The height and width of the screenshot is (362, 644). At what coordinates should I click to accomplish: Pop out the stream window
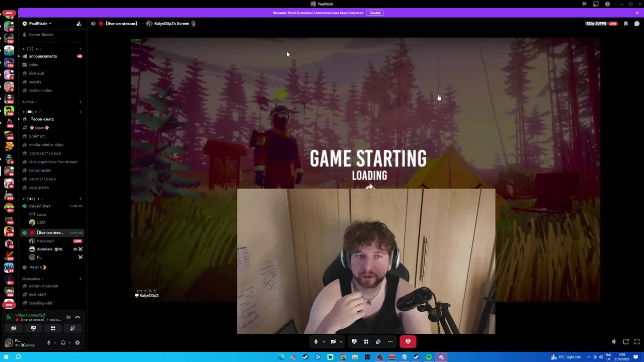[626, 342]
